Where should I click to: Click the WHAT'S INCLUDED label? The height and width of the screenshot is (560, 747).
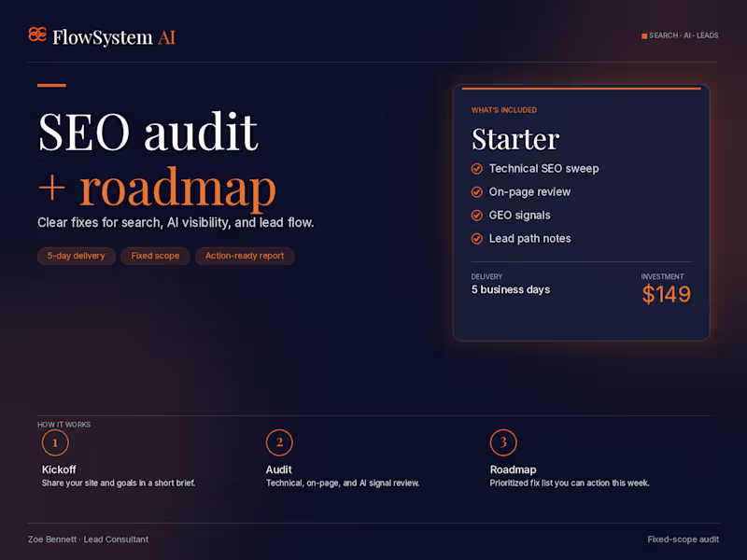coord(504,110)
